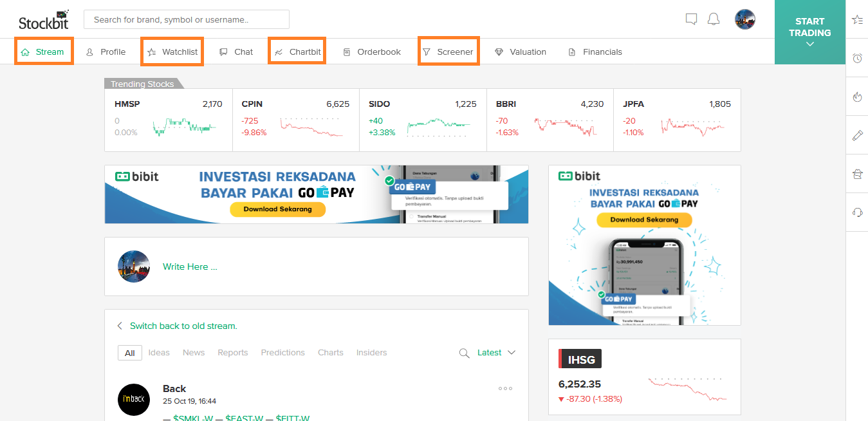Click the $SMKL-W ticker link in the post
The image size is (868, 421).
pos(193,418)
